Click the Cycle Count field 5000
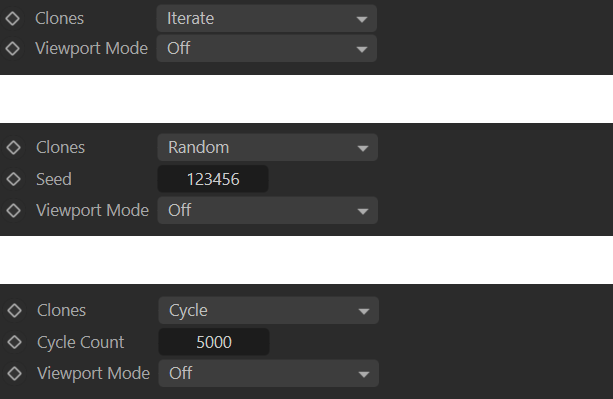Viewport: 613px width, 399px height. click(214, 342)
